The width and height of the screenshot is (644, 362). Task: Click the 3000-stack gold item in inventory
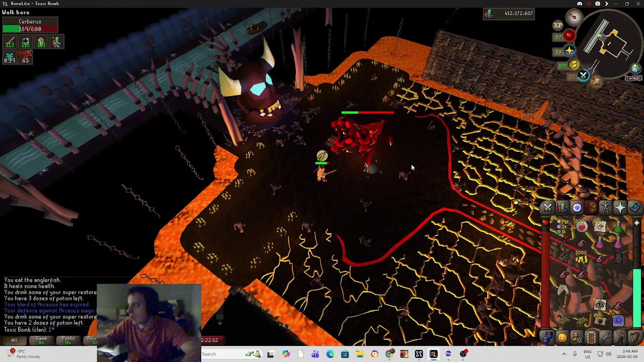pyautogui.click(x=581, y=257)
